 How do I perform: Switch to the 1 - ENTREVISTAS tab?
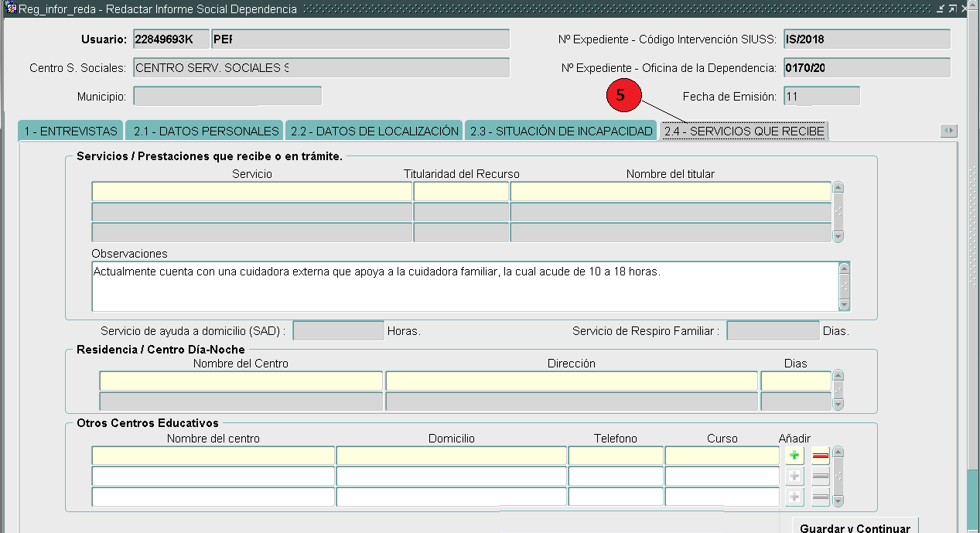(70, 131)
